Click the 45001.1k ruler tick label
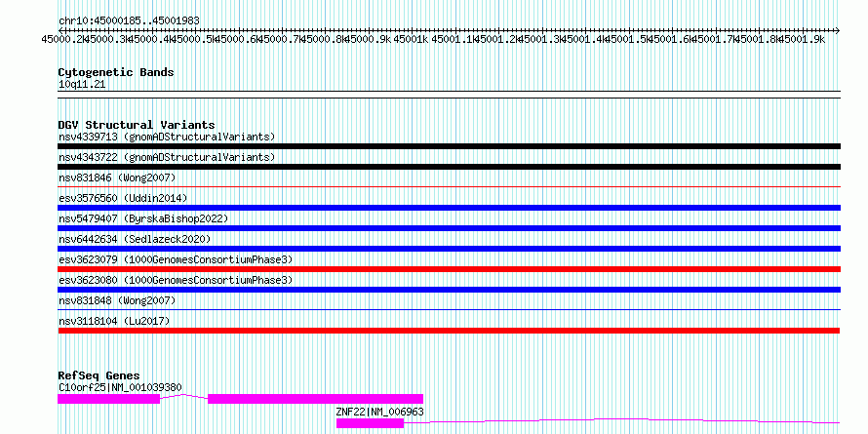Image resolution: width=868 pixels, height=434 pixels. click(x=452, y=39)
